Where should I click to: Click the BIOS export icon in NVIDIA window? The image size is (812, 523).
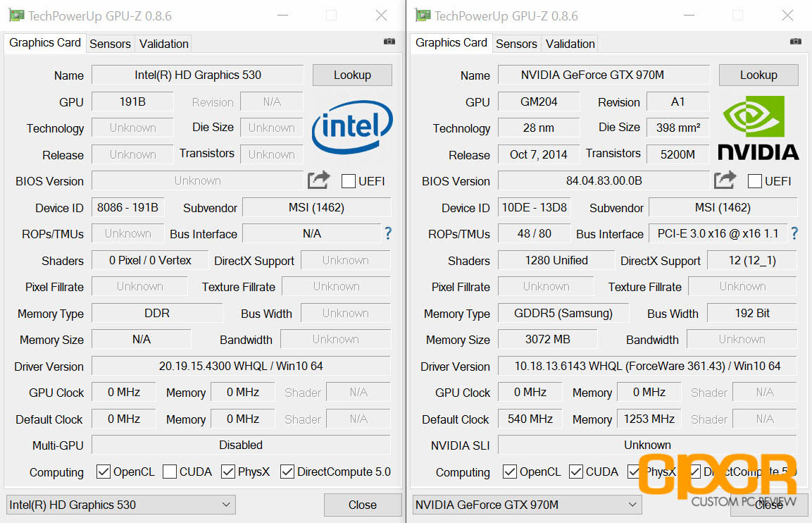tap(725, 180)
